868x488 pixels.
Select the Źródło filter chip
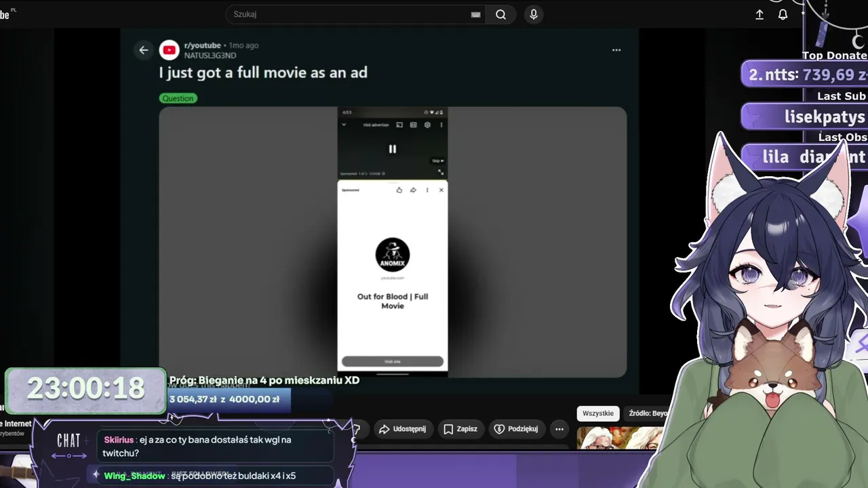pyautogui.click(x=648, y=413)
